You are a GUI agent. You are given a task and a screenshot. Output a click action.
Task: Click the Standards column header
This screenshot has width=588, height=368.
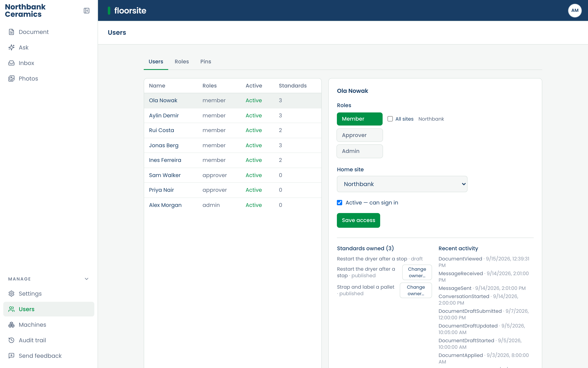[293, 86]
